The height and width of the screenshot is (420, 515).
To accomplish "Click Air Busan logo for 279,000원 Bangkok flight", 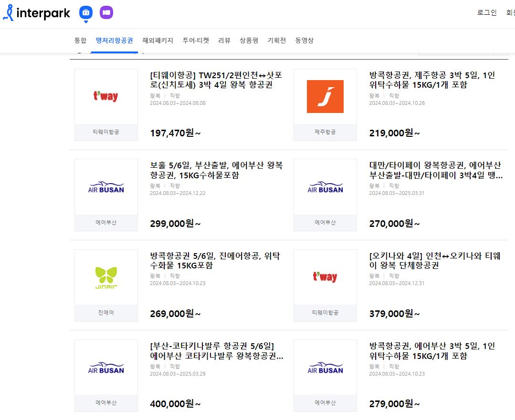I will [x=325, y=368].
